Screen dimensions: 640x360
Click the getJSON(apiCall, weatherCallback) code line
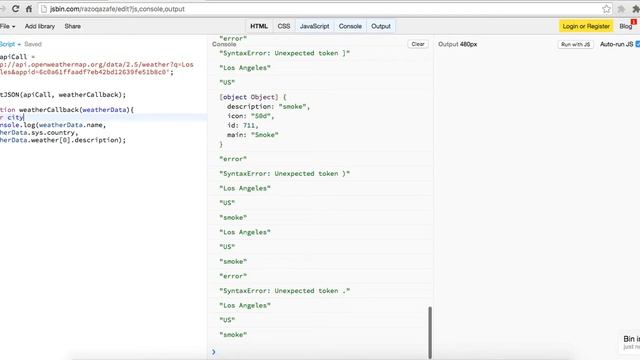63,95
